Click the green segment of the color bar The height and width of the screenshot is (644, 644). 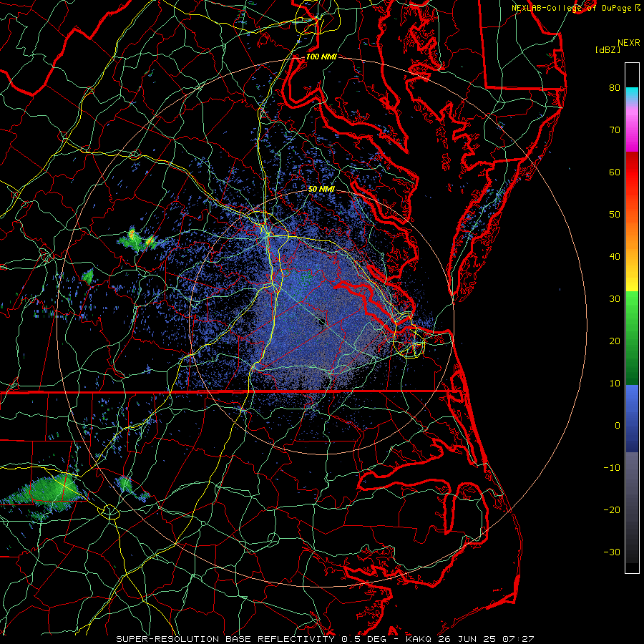632,337
